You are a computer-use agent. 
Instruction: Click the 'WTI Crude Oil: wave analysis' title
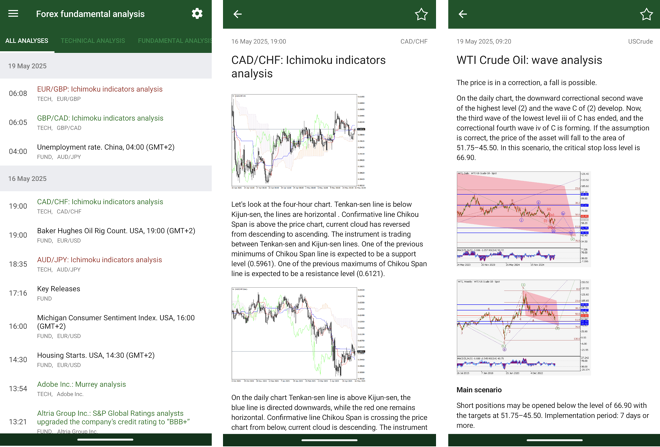pos(529,60)
